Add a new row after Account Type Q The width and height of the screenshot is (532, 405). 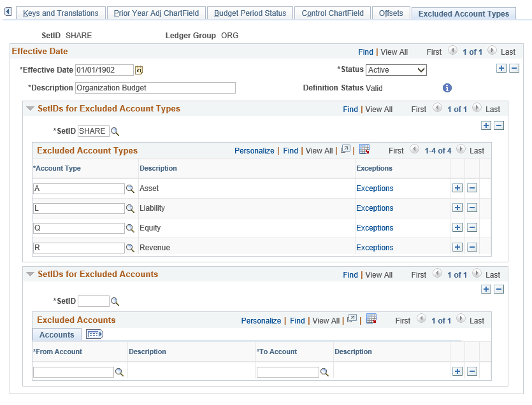click(x=457, y=227)
